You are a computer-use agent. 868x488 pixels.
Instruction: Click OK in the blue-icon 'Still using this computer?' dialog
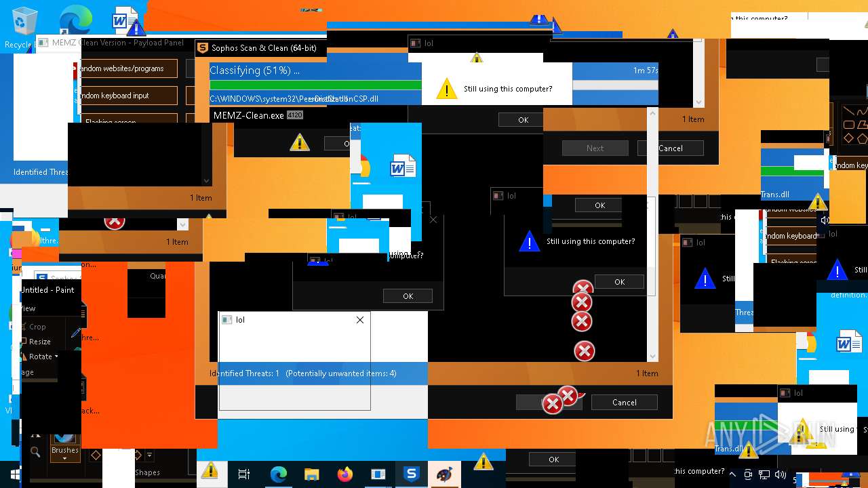pos(619,282)
